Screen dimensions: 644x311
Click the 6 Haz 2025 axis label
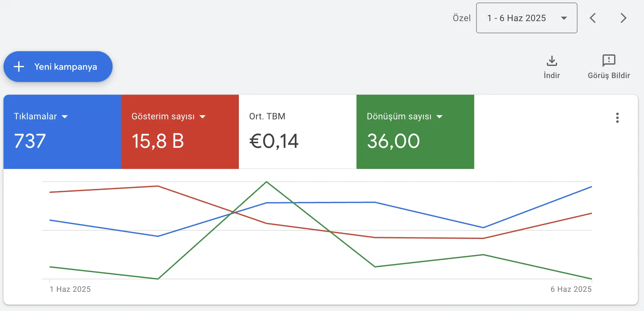click(x=571, y=289)
